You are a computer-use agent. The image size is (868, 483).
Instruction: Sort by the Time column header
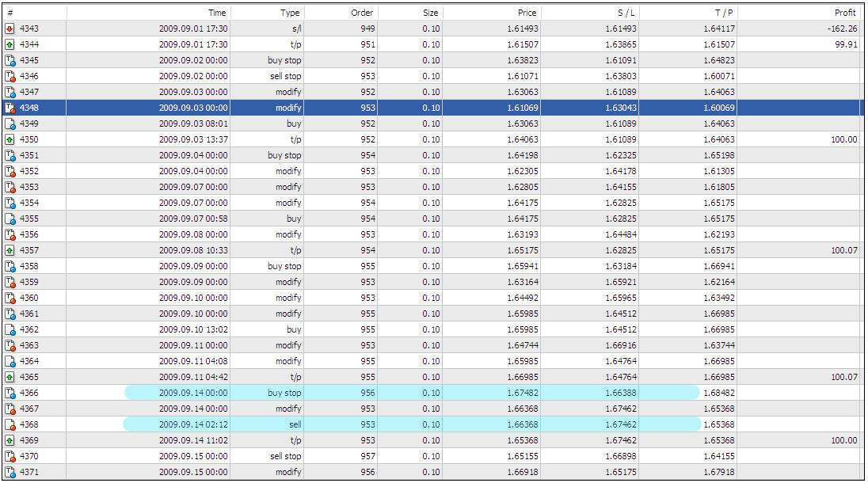coord(148,13)
